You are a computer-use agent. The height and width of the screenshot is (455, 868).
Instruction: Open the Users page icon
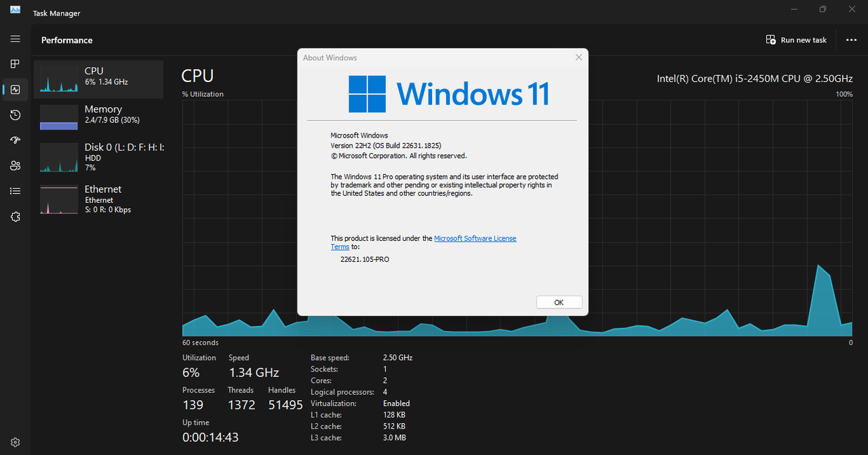15,165
